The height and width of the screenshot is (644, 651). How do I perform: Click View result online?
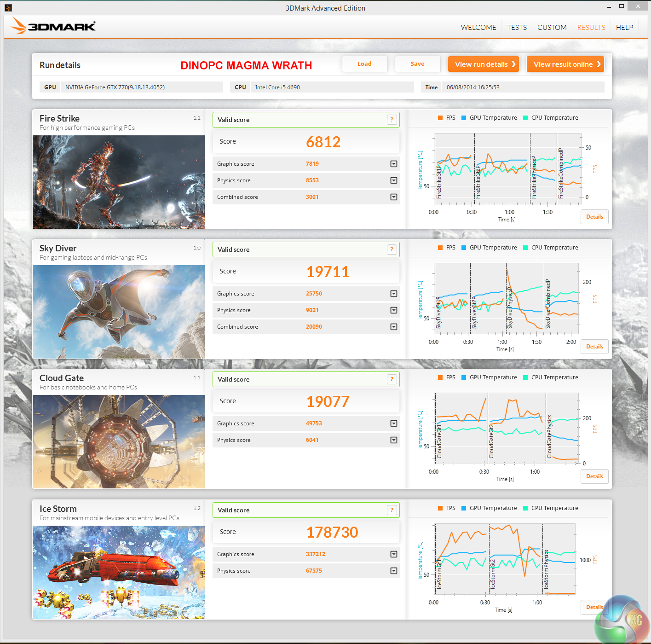pos(565,64)
